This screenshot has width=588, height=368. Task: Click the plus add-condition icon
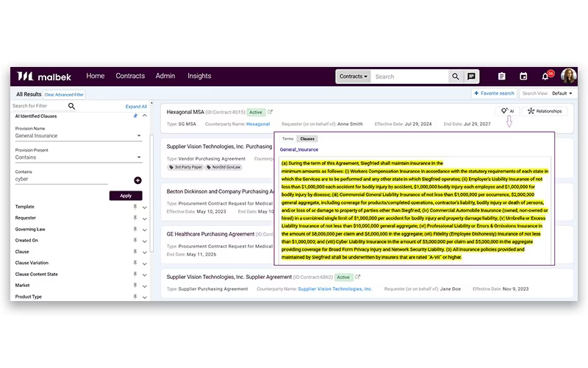pos(137,180)
